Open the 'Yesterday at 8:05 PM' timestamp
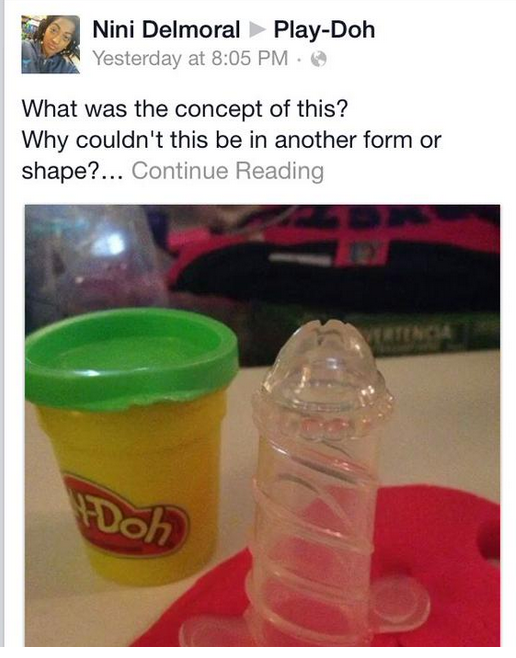The image size is (516, 658). pos(190,58)
